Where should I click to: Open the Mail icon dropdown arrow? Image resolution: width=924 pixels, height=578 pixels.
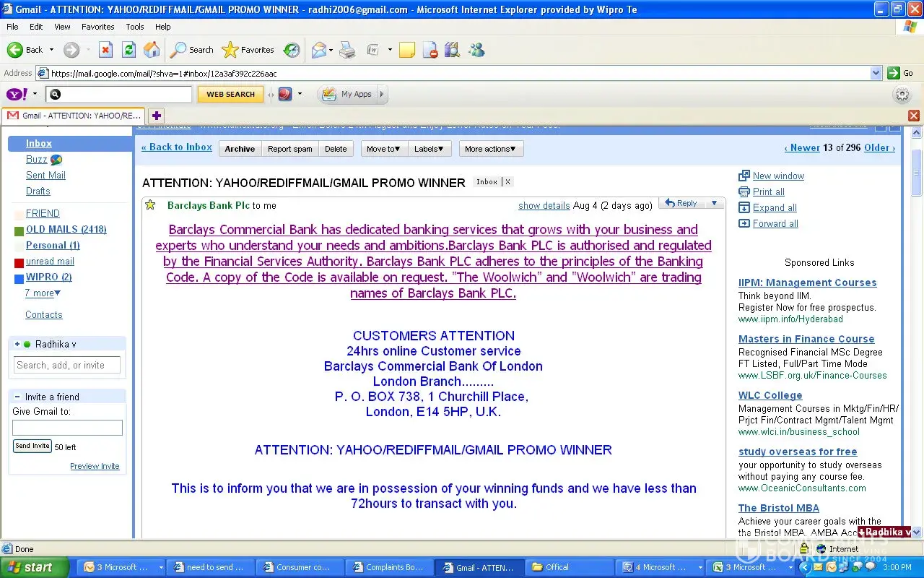click(331, 50)
